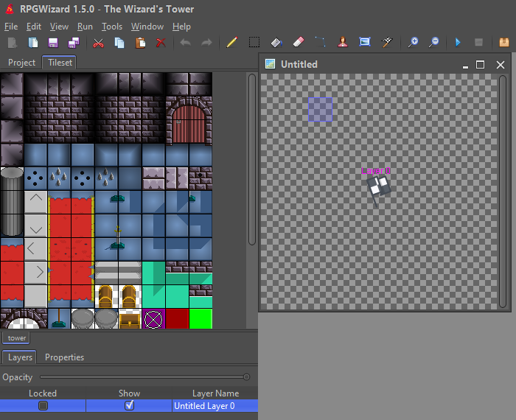Click the Redo arrow icon
Screen dimensions: 516x420
pyautogui.click(x=206, y=43)
